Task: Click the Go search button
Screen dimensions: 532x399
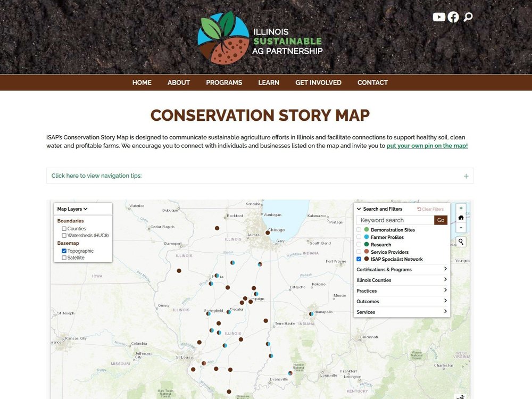Action: pos(440,220)
